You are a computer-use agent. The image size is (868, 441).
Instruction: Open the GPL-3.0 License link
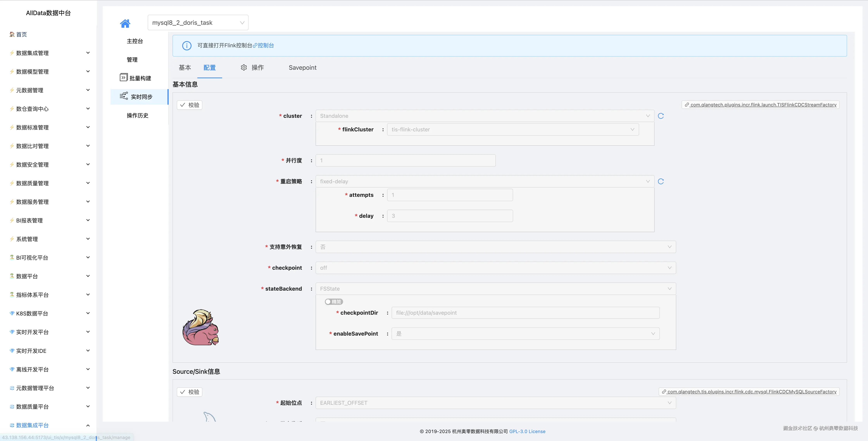point(527,431)
